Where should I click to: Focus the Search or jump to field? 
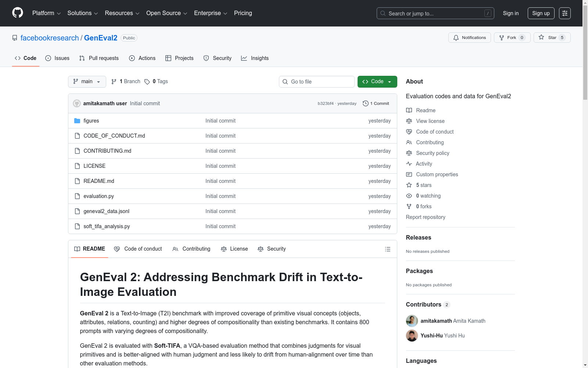(x=435, y=13)
